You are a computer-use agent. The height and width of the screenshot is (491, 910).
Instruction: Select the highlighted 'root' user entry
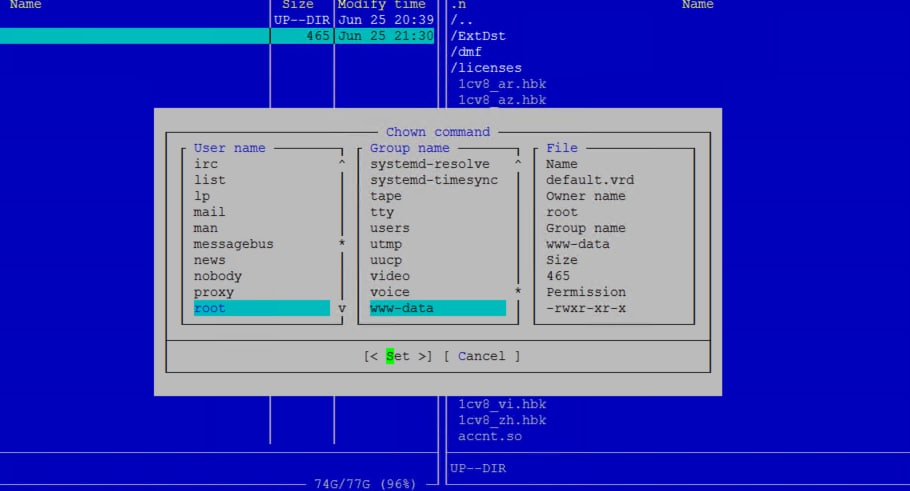(x=262, y=308)
